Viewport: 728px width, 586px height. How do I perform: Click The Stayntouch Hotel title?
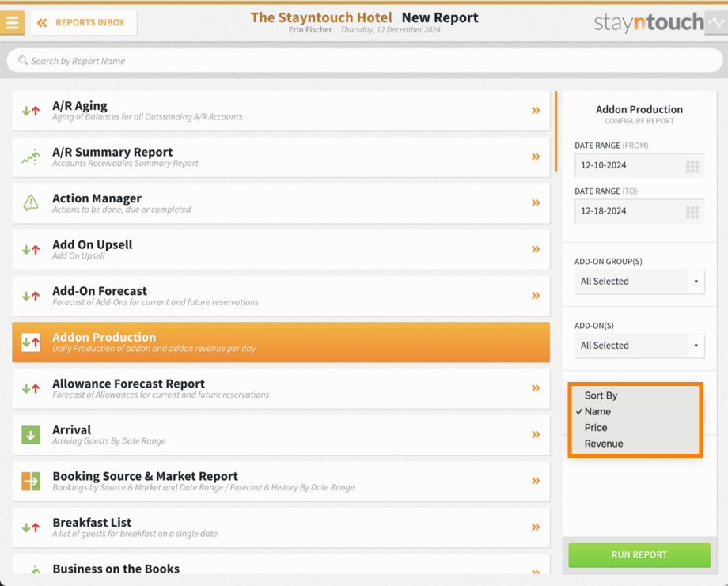tap(321, 17)
